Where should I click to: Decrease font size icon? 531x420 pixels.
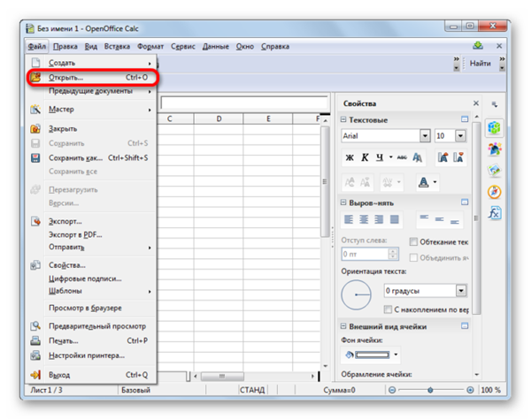458,157
